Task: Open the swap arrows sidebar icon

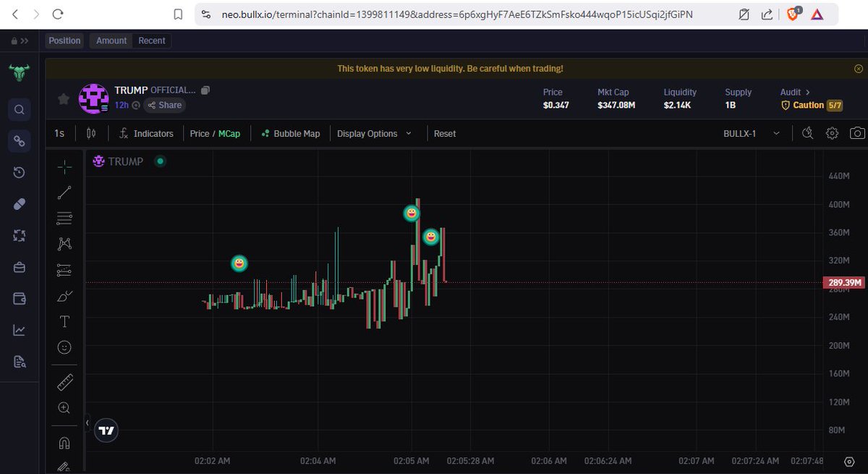Action: click(20, 235)
